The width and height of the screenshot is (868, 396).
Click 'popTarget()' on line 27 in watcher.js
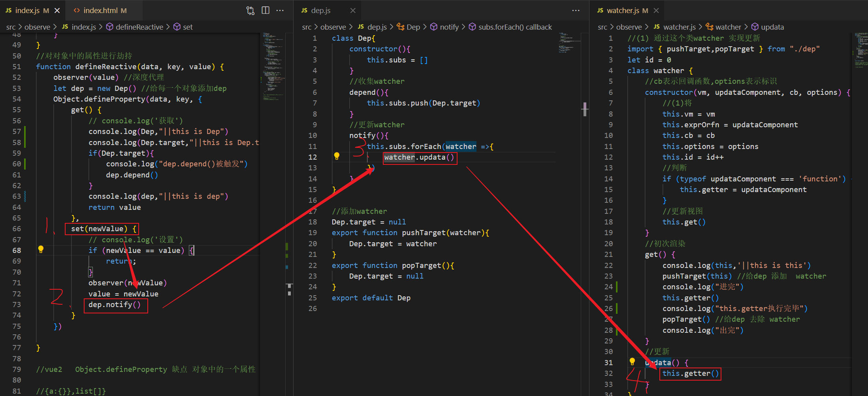[x=686, y=319]
